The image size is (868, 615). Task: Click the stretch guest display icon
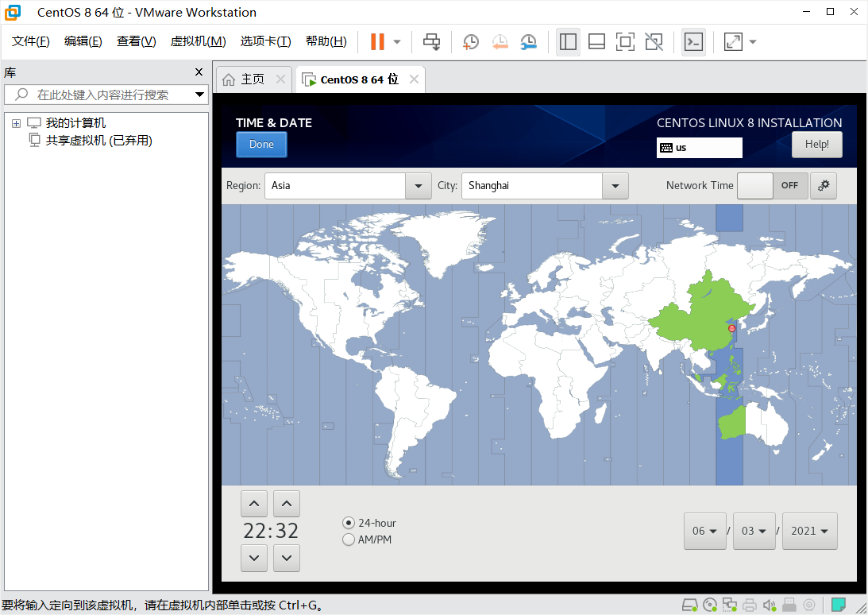733,41
